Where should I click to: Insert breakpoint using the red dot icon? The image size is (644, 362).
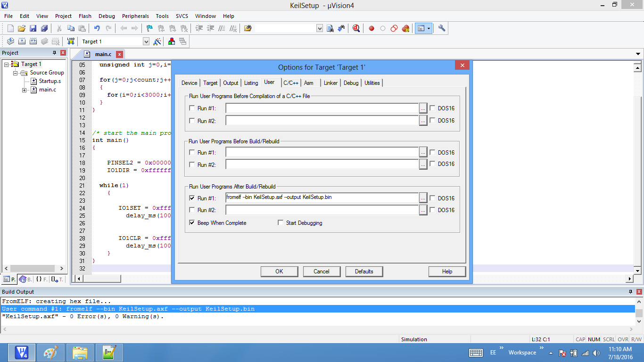pos(372,28)
